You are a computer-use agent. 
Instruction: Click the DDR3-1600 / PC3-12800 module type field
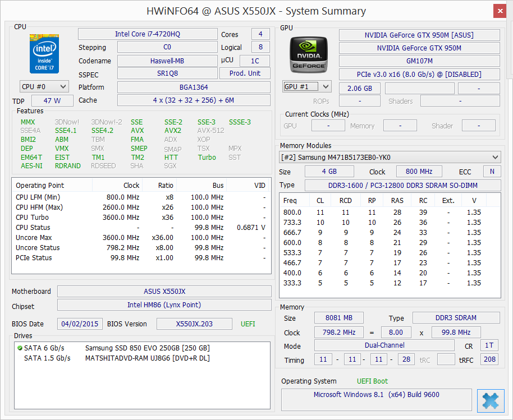tap(403, 185)
